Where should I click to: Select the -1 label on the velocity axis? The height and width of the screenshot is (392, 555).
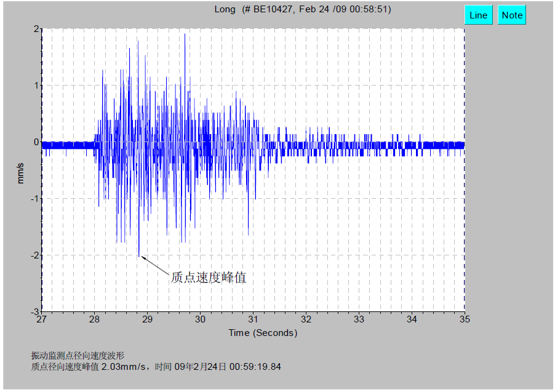click(x=36, y=199)
